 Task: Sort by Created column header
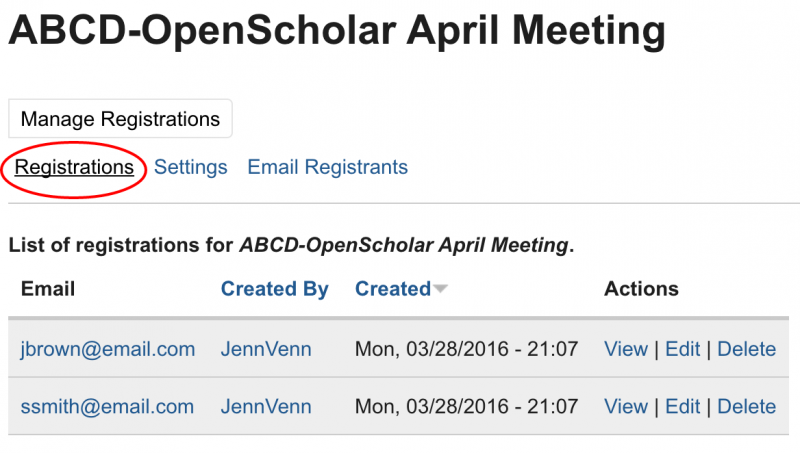point(393,289)
